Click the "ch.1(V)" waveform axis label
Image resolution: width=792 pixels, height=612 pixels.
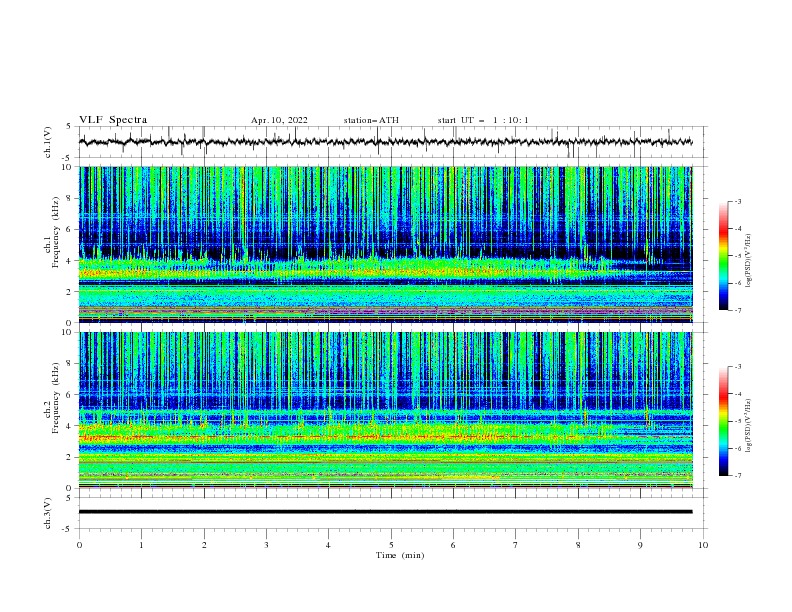point(48,142)
